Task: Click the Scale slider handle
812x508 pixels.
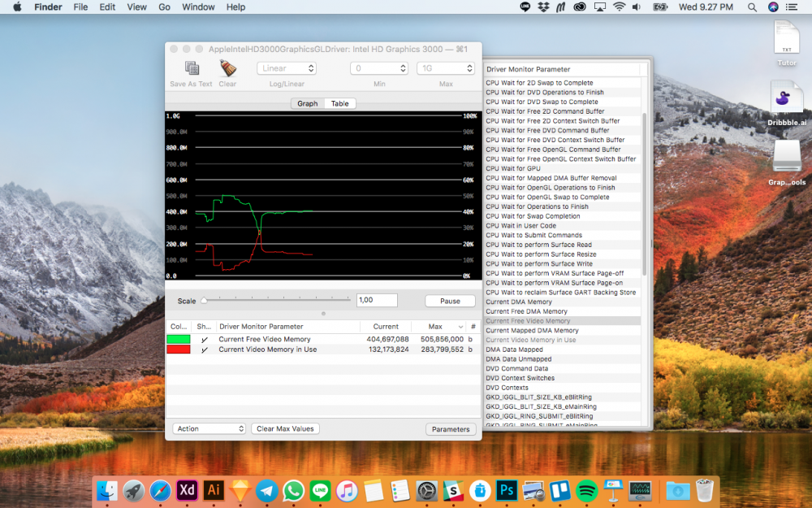Action: coord(204,300)
